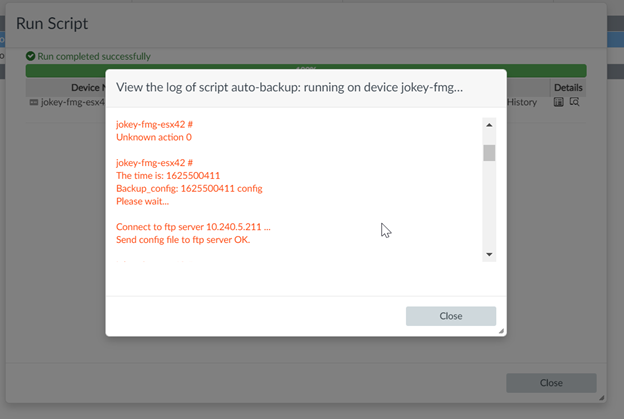This screenshot has height=419, width=624.
Task: Click the green success checkmark icon
Action: coord(31,57)
